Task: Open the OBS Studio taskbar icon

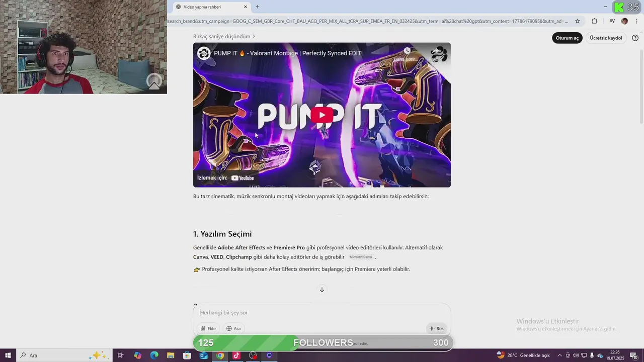Action: point(253,355)
